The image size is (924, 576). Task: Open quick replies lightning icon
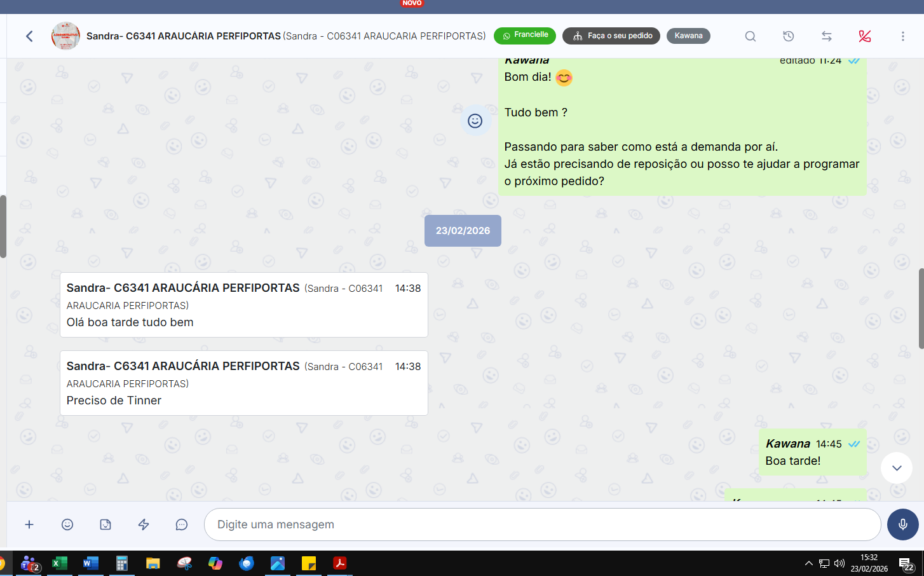pos(144,525)
